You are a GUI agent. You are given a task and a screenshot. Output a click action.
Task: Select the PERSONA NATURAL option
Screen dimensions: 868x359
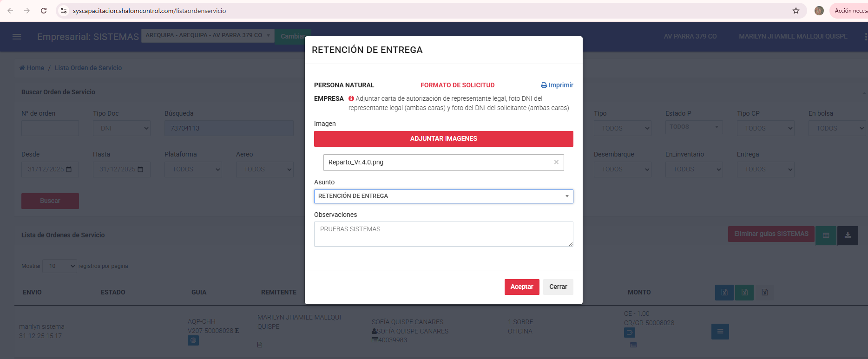[344, 85]
